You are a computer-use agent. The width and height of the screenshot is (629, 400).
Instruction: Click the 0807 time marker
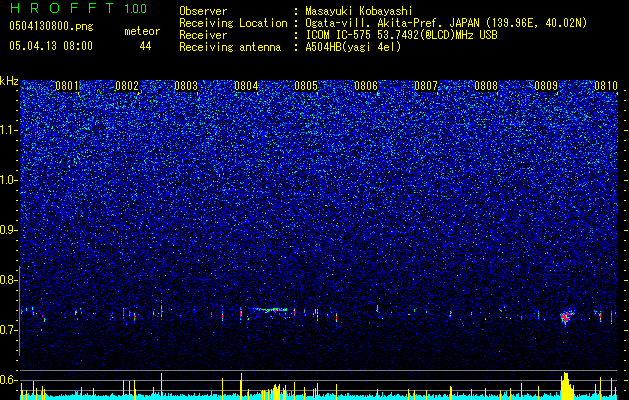click(x=426, y=86)
